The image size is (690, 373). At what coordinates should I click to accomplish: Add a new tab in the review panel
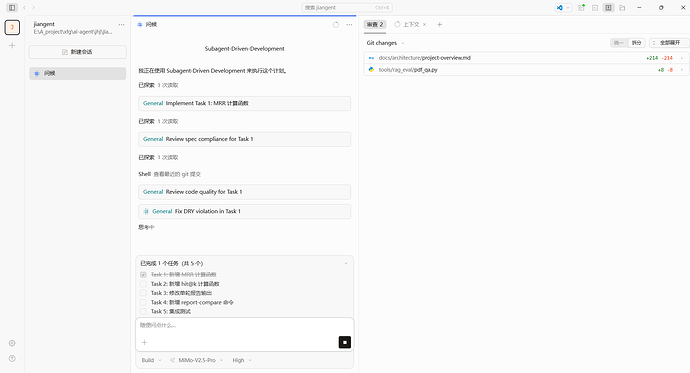coord(439,25)
